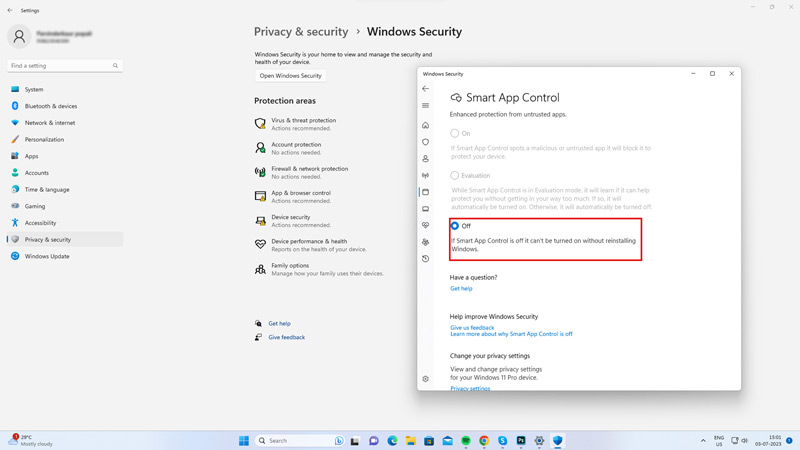Open the Privacy settings link in Windows Security
The height and width of the screenshot is (450, 800).
(x=470, y=388)
